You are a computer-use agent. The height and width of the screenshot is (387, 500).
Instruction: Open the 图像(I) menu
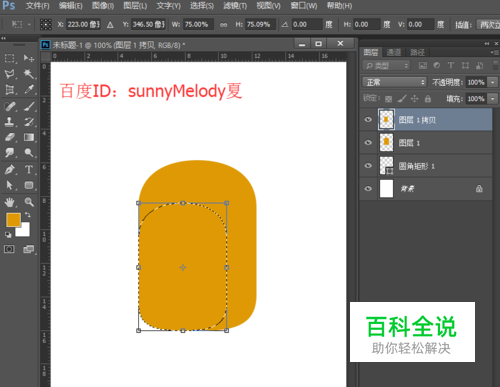103,6
